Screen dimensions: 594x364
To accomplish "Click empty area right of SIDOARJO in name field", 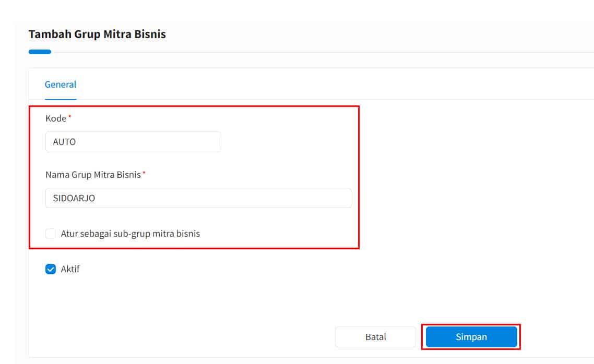I will (223, 198).
